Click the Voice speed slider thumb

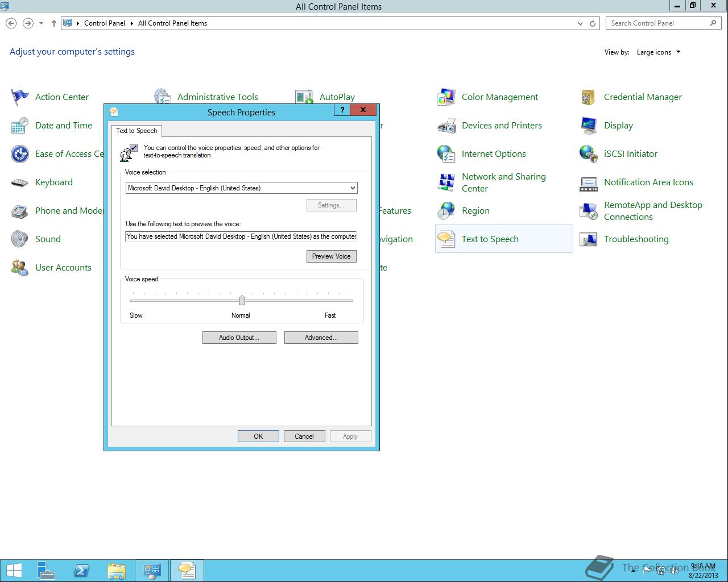(242, 300)
